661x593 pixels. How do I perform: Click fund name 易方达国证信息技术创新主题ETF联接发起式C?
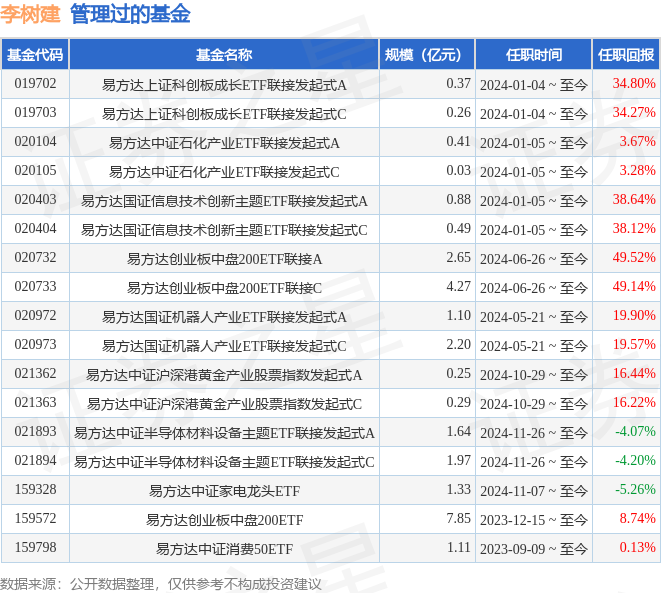[224, 230]
